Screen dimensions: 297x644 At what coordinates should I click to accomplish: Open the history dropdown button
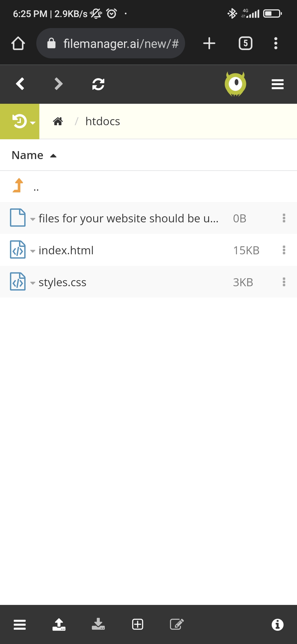pos(20,121)
